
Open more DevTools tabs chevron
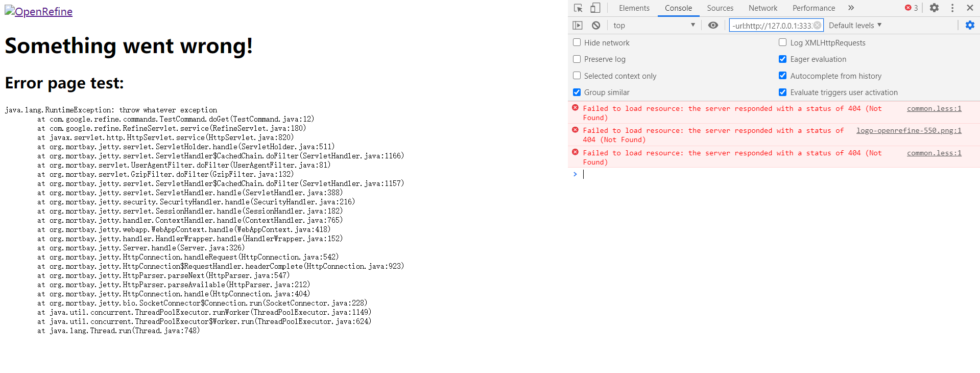[851, 8]
